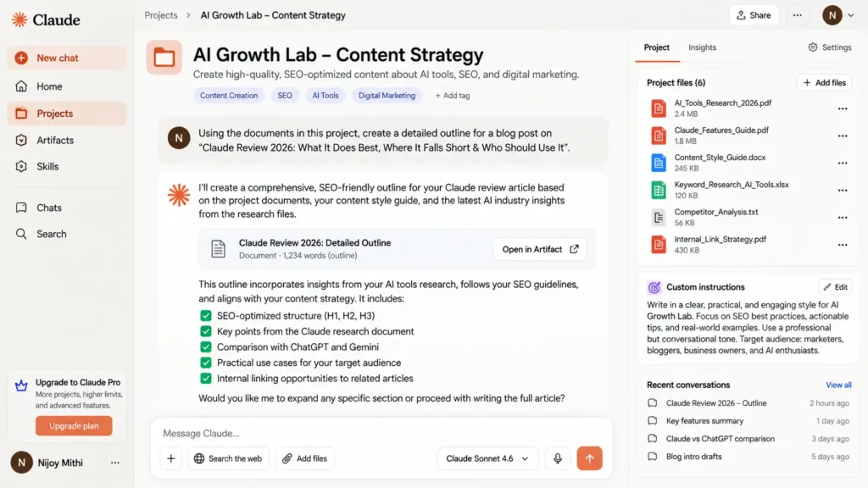Image resolution: width=868 pixels, height=488 pixels.
Task: Open Claude Review 2026 – Outline conversation
Action: [x=748, y=403]
